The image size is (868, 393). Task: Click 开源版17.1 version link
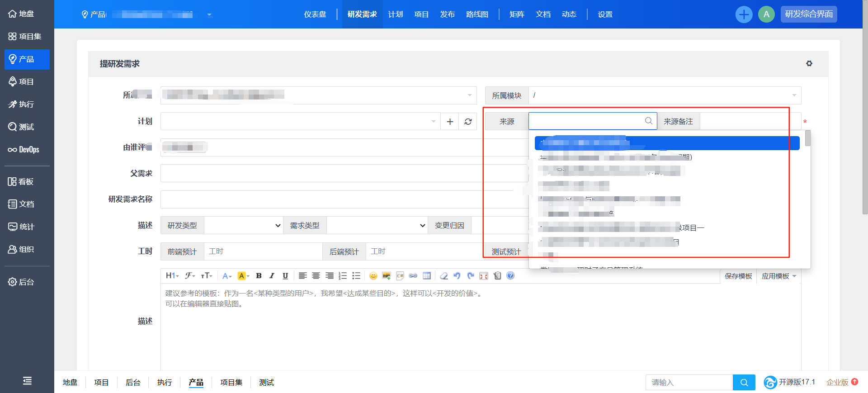pyautogui.click(x=790, y=383)
